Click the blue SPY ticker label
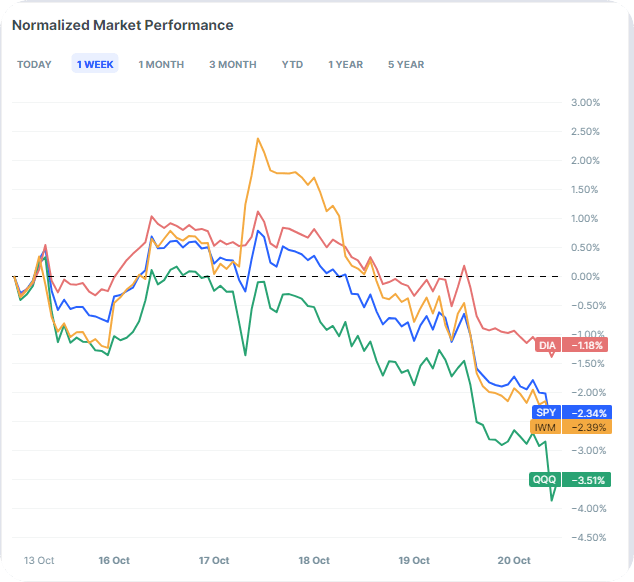The width and height of the screenshot is (634, 582). tap(546, 412)
